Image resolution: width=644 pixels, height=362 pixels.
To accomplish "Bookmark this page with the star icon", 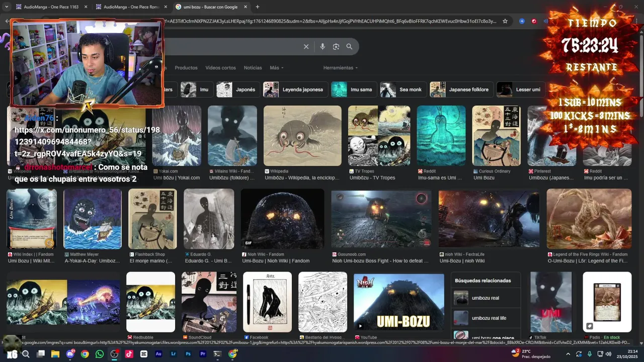I will coord(505,21).
